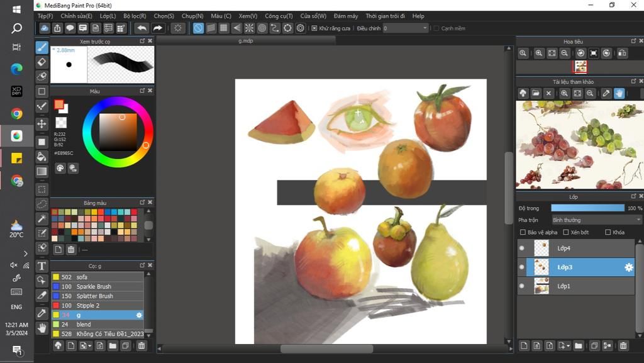
Task: Select the Move tool
Action: [42, 123]
